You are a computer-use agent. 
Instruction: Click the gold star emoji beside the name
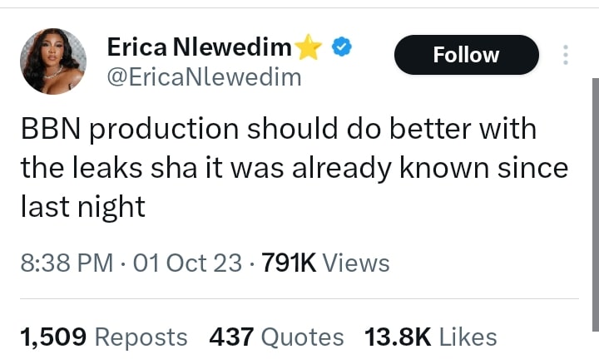(309, 49)
